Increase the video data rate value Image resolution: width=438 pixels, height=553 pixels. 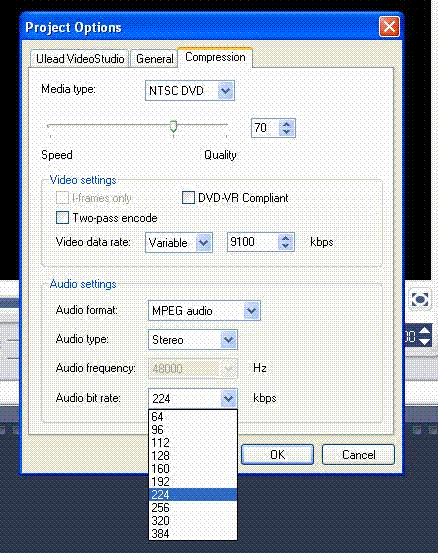click(286, 238)
